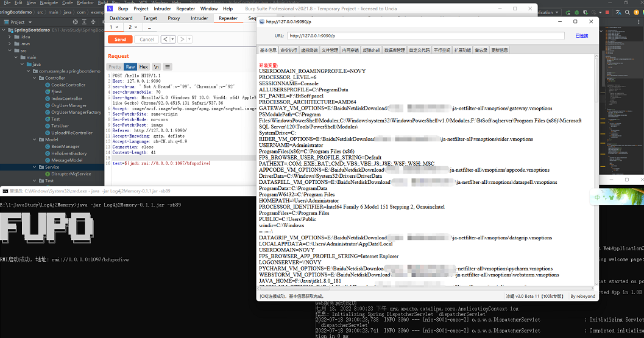Select IndexController in project tree
644x338 pixels.
pos(66,99)
